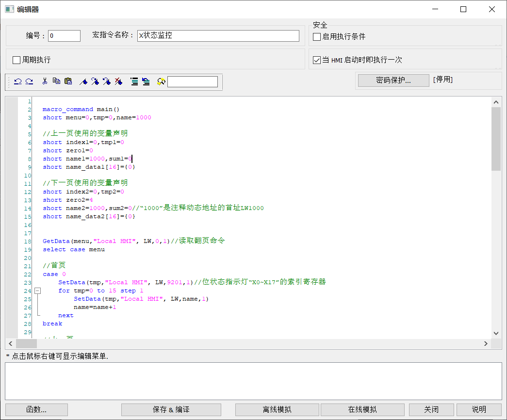
Task: Click the horizontal scrollbar's right arrow
Action: (x=486, y=343)
